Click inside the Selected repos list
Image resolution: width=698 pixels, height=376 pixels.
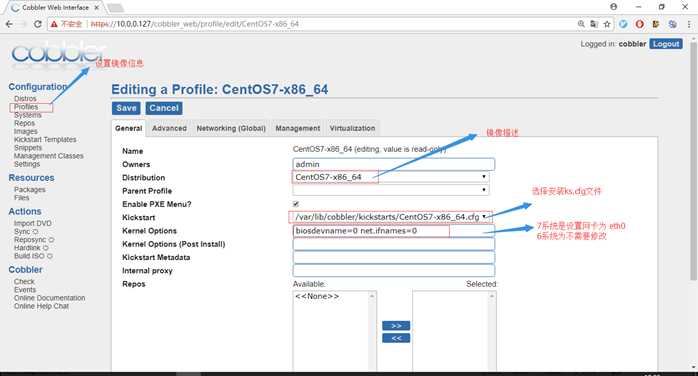[451, 331]
